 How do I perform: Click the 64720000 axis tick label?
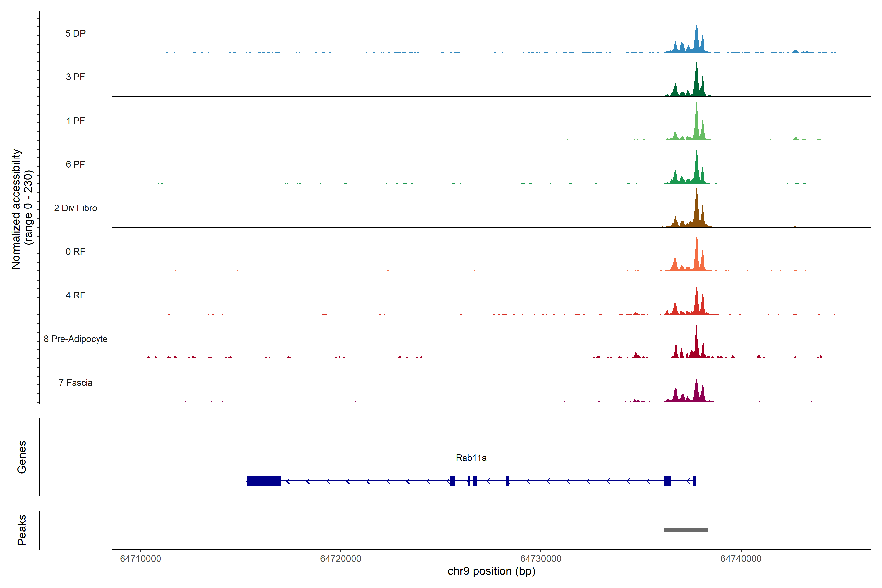[x=341, y=558]
